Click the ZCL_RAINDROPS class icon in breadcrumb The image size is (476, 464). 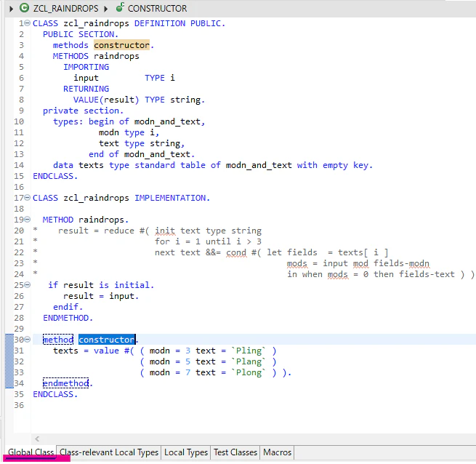tap(24, 8)
